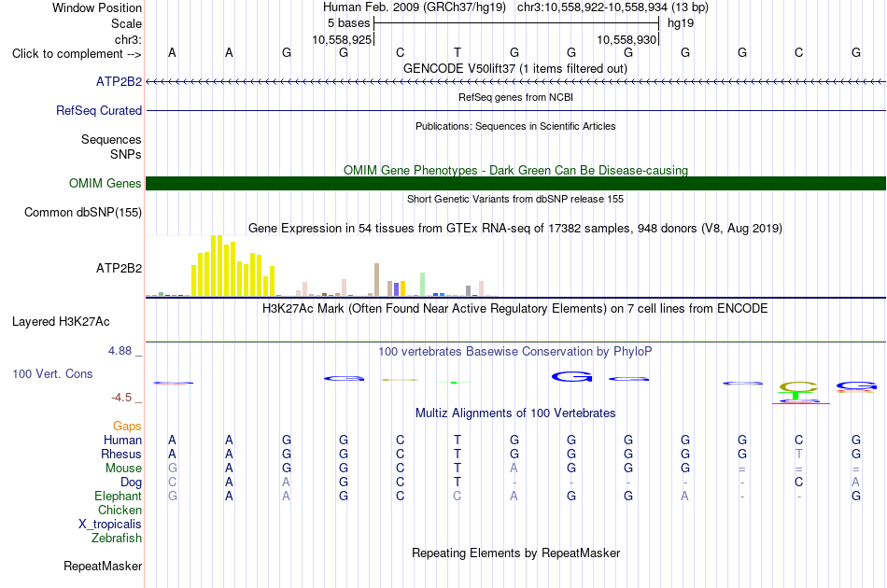Click the Zebrafish species label
This screenshot has width=887, height=588.
[117, 538]
